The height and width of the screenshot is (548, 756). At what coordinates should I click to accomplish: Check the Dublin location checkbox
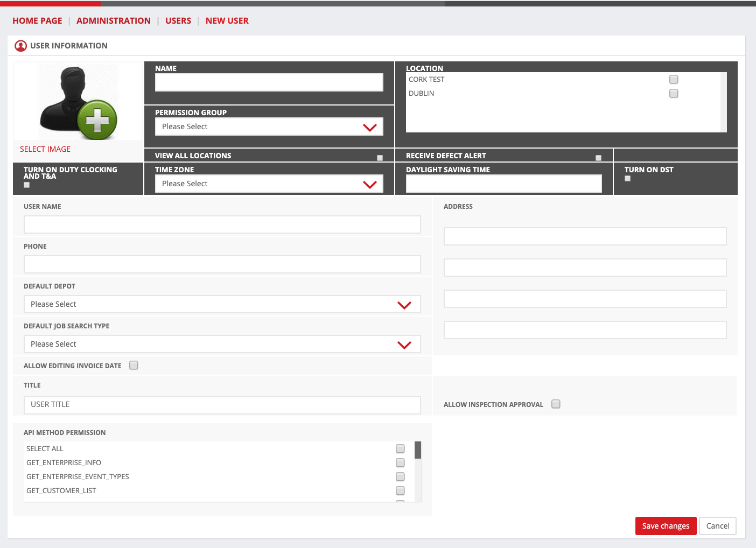[x=674, y=93]
